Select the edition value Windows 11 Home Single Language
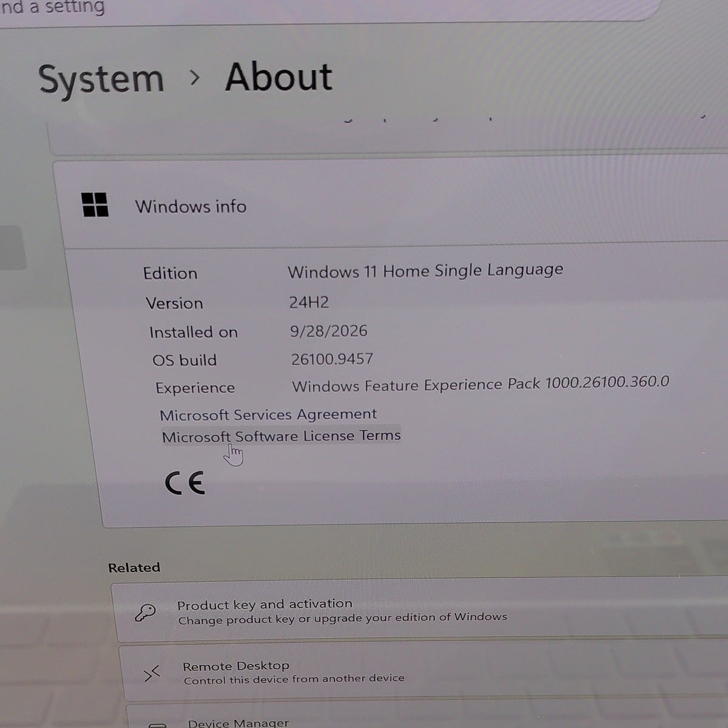728x728 pixels. [x=425, y=271]
